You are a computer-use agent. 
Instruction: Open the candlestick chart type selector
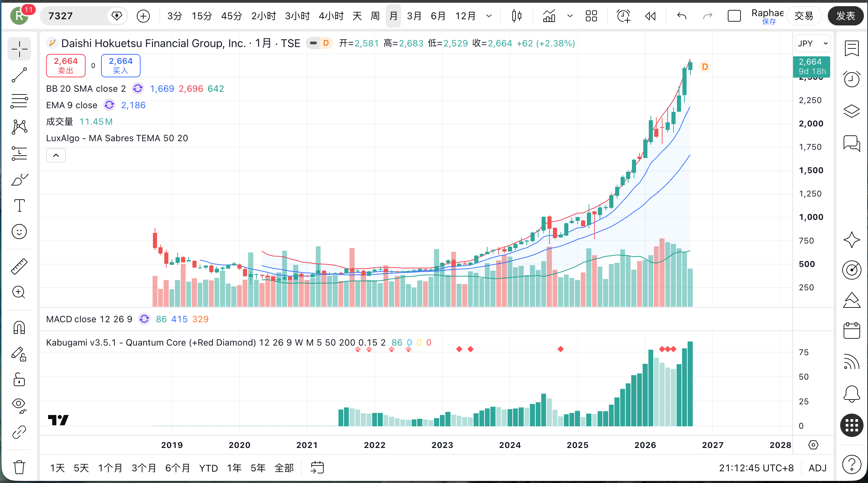[x=516, y=16]
